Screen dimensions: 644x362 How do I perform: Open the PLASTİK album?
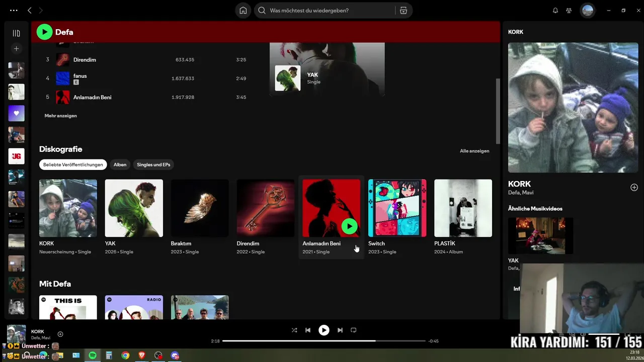(463, 208)
